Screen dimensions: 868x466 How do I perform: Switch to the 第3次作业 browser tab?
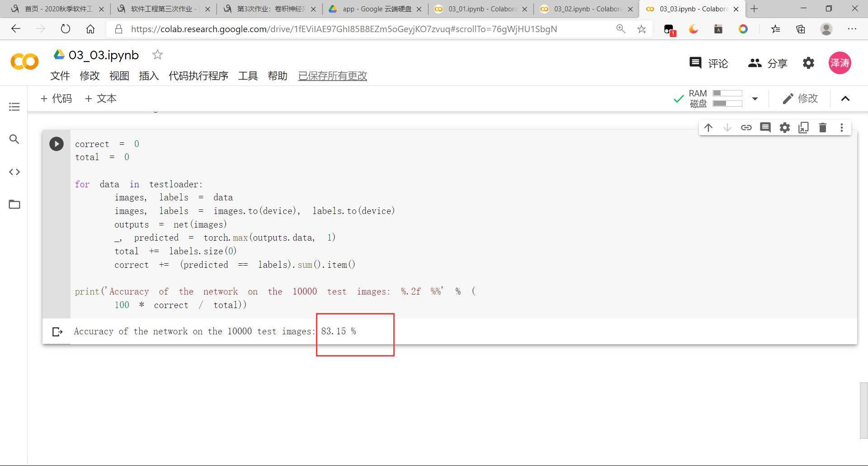click(x=269, y=9)
